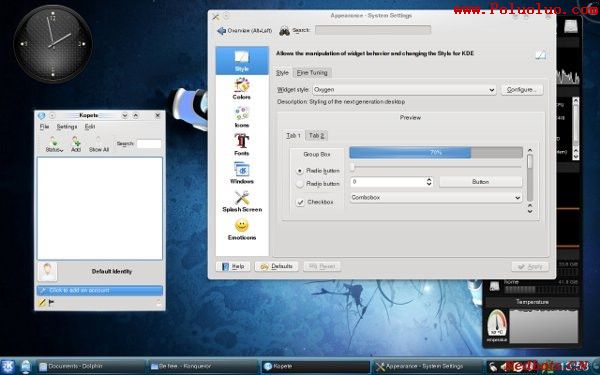Select Tab 2 in the preview
Viewport: 600px width, 375px height.
point(316,135)
